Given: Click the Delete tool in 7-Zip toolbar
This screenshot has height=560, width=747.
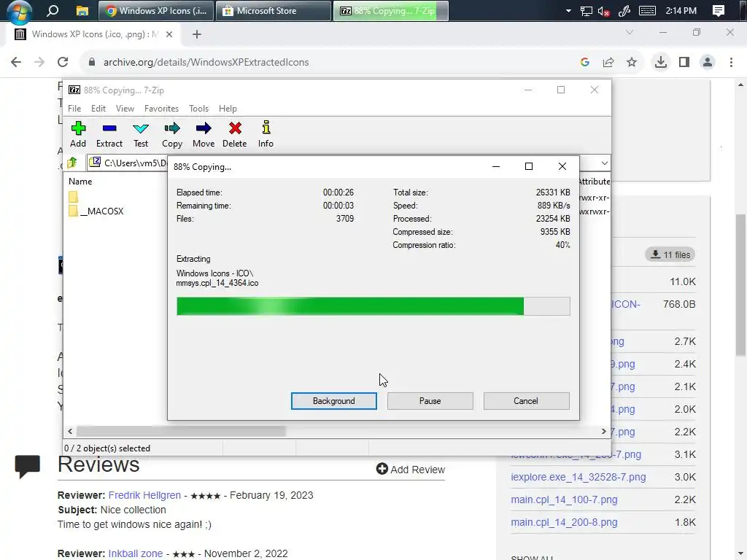Looking at the screenshot, I should coord(234,134).
